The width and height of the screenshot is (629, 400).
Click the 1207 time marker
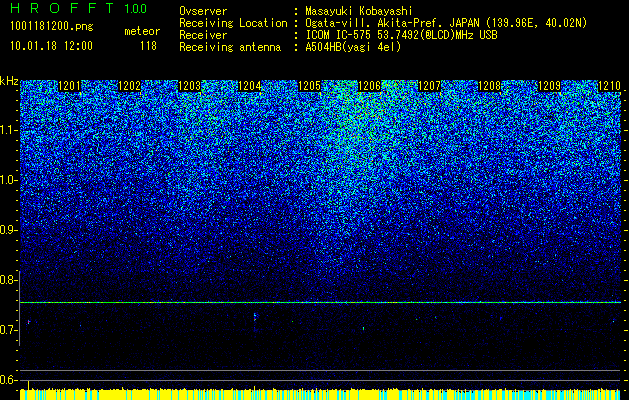click(430, 86)
